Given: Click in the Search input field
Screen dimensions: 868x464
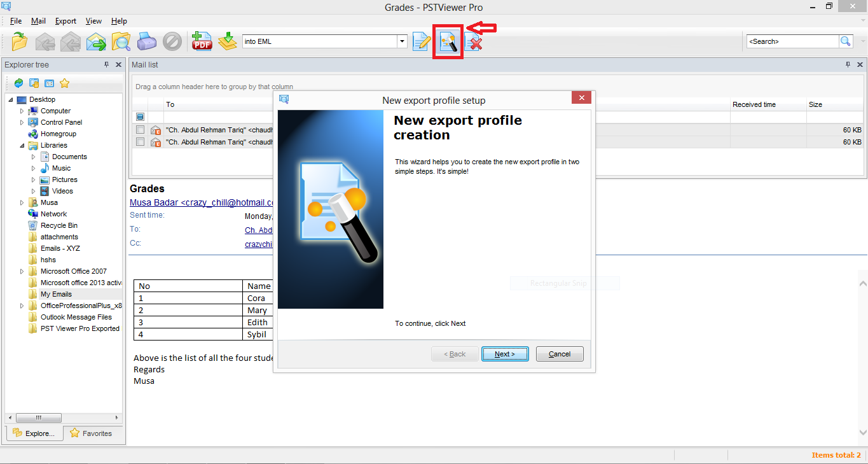Looking at the screenshot, I should (792, 41).
